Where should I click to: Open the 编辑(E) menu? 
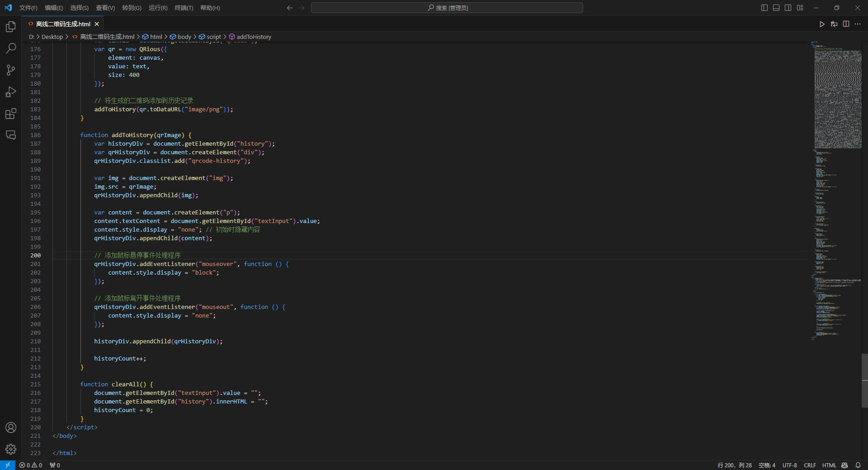click(x=54, y=8)
